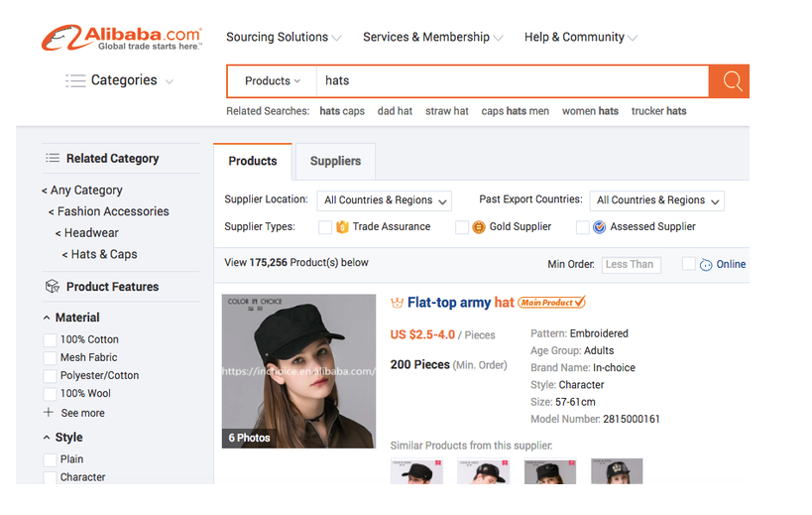Image resolution: width=812 pixels, height=515 pixels.
Task: Click the Assessed Supplier badge icon
Action: coord(599,227)
